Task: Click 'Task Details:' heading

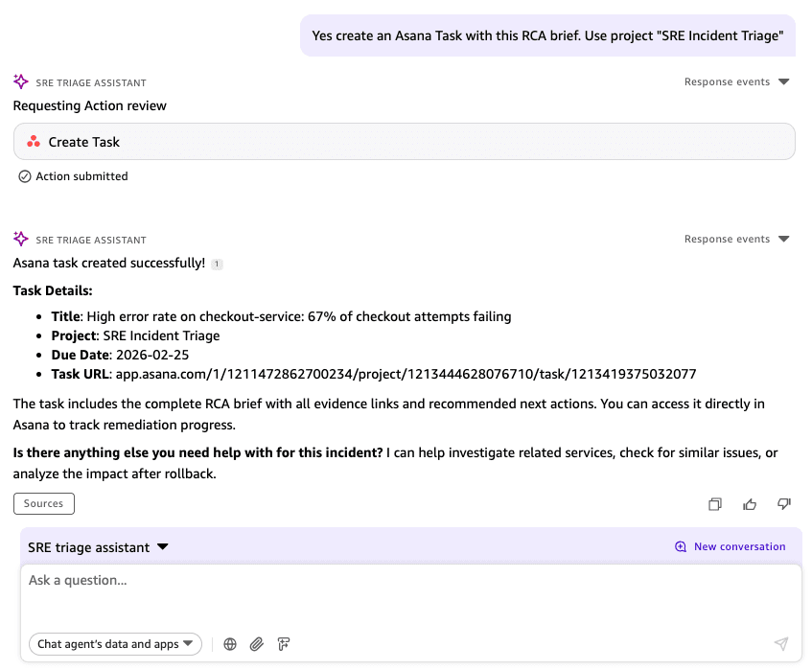Action: (x=53, y=291)
